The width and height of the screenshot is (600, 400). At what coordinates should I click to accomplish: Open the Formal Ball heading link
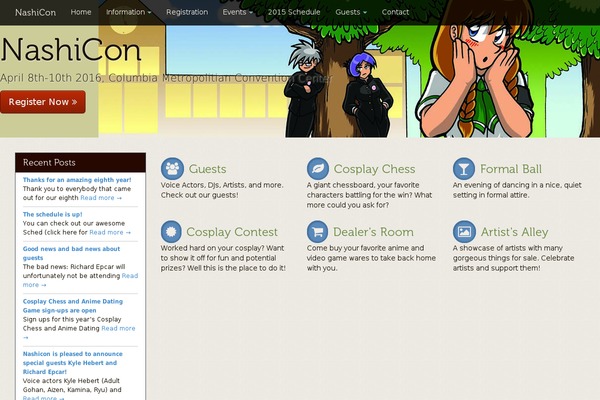coord(511,169)
